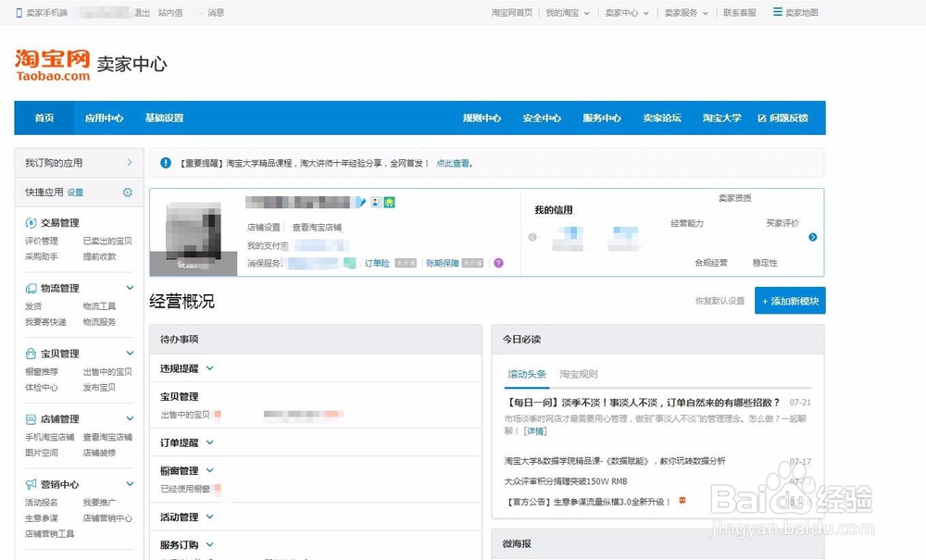
Task: Open 服务中心 in the blue nav bar
Action: [x=602, y=118]
